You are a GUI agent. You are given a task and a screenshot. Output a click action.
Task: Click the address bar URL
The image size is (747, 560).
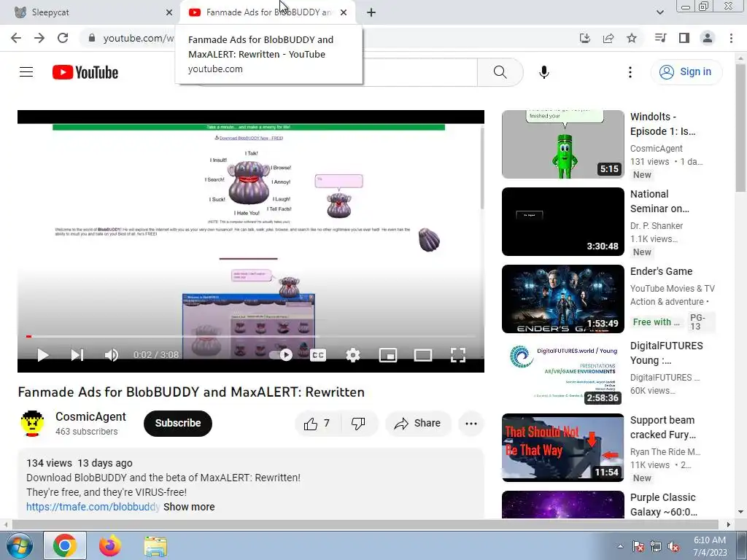pos(138,38)
